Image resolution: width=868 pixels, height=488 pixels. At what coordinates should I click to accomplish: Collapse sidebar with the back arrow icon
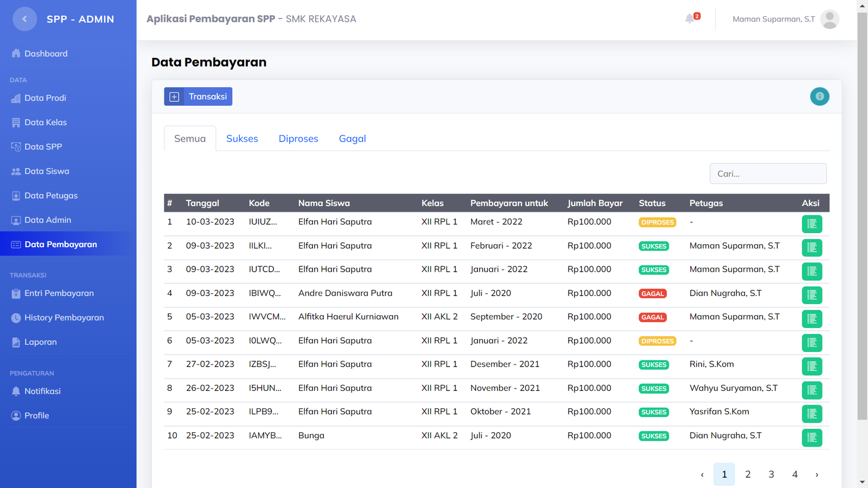point(24,19)
